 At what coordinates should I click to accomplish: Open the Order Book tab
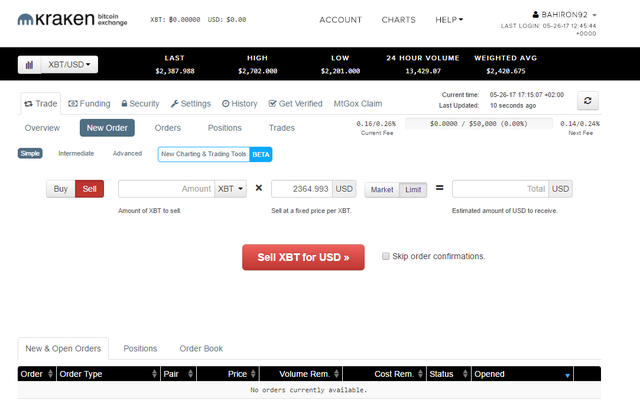point(201,348)
